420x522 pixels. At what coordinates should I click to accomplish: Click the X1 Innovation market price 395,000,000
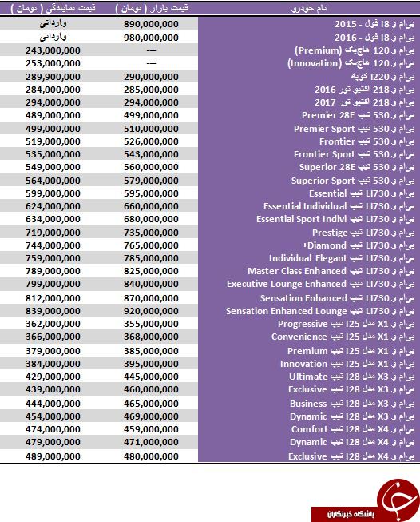[x=151, y=364]
